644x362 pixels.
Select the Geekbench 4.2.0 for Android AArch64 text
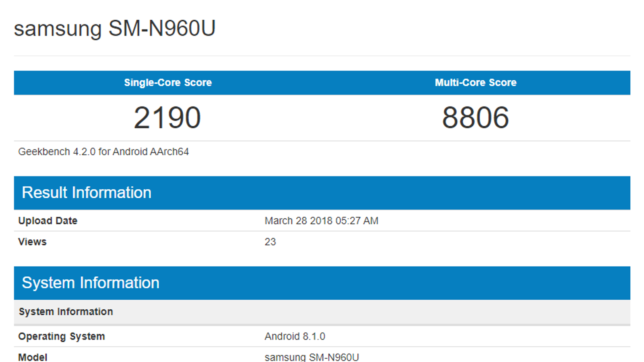coord(103,152)
